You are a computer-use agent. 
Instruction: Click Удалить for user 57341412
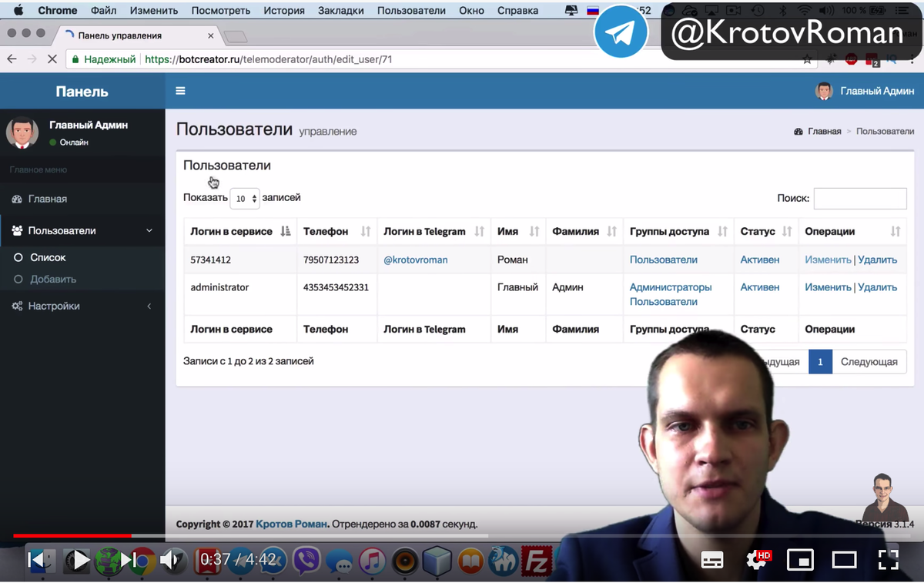877,260
